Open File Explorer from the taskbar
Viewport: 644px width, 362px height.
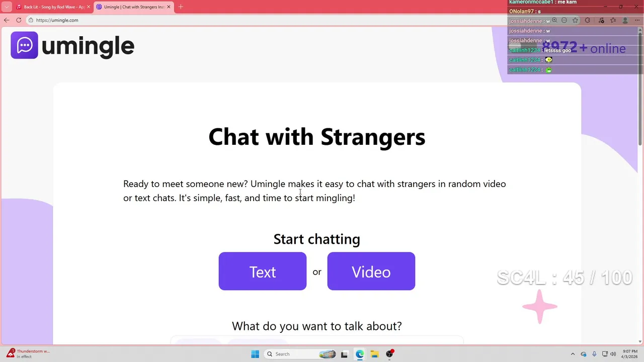pos(375,354)
